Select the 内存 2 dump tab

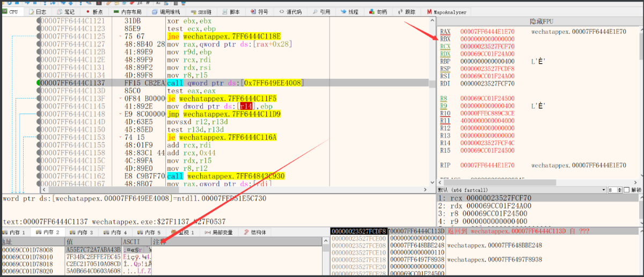[x=49, y=233]
